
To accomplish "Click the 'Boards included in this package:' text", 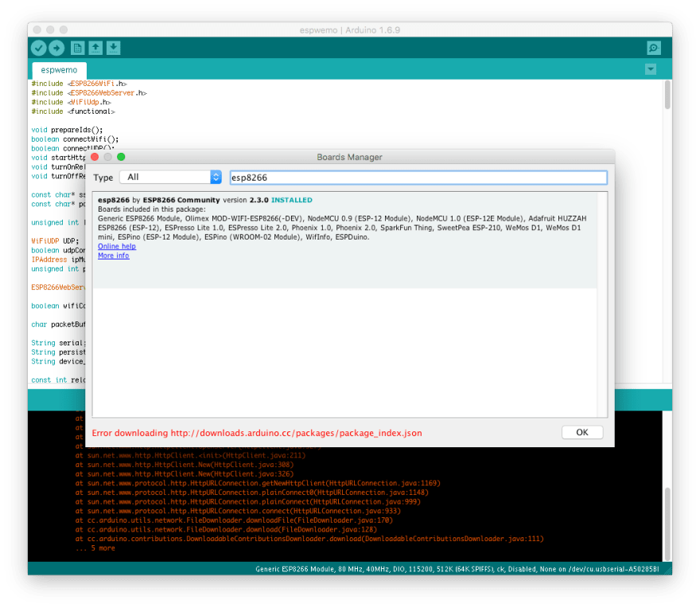I will point(152,209).
